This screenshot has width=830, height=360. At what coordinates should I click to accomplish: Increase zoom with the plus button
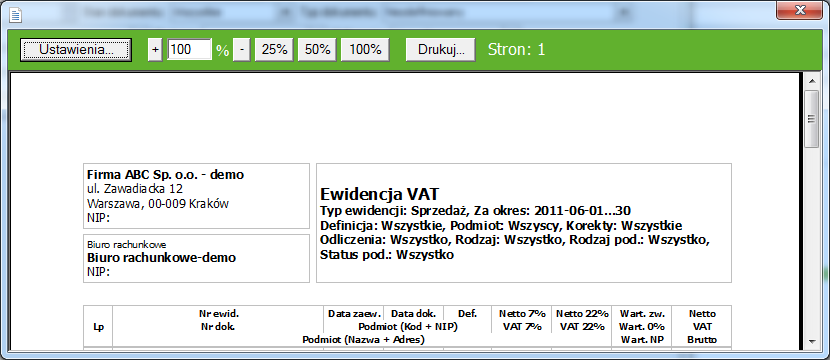(x=155, y=50)
